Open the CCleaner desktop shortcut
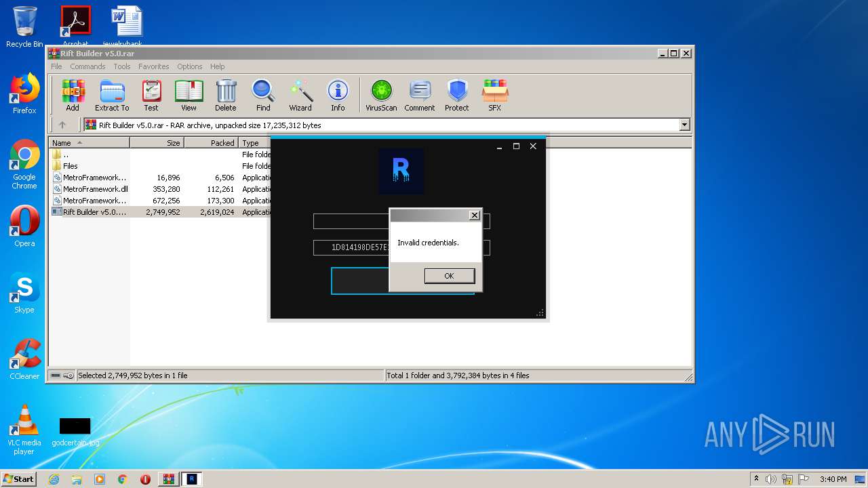Screen dimensions: 868x488 [24, 359]
